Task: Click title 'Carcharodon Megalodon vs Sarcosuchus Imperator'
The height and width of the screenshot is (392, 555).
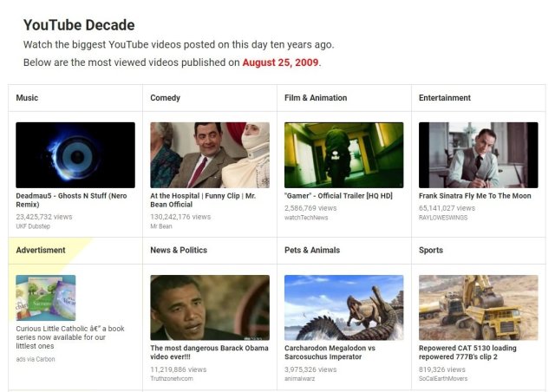Action: [x=330, y=352]
